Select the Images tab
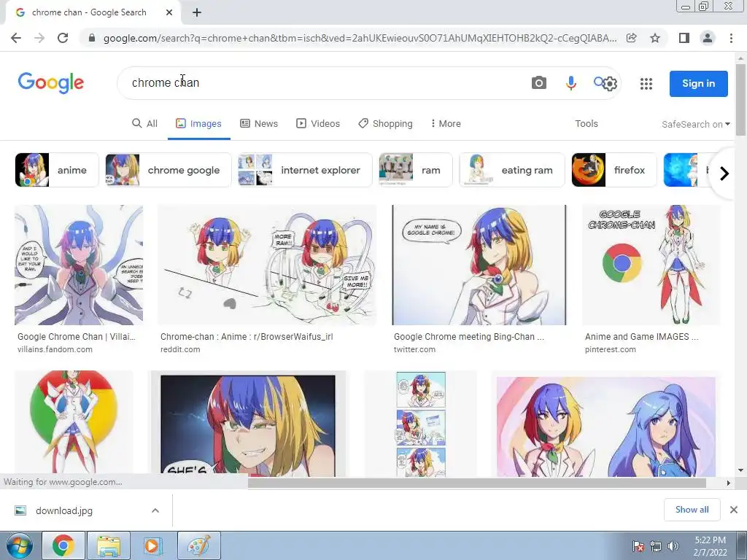 tap(198, 124)
